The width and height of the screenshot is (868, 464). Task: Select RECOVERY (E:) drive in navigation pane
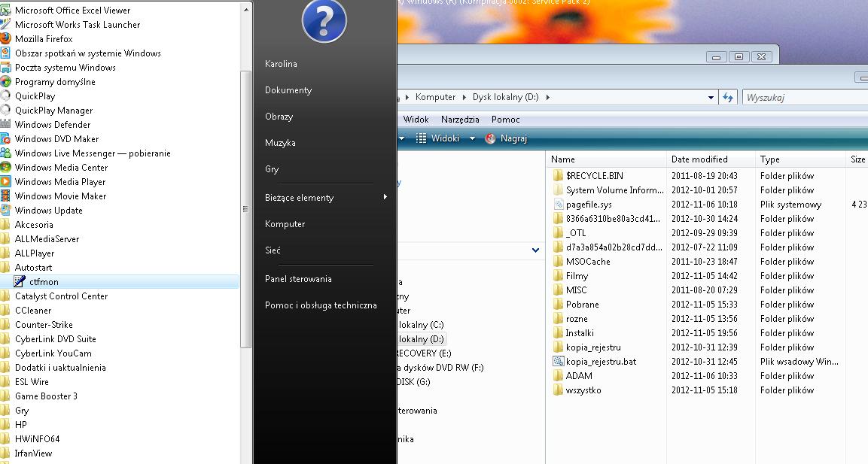[x=424, y=353]
